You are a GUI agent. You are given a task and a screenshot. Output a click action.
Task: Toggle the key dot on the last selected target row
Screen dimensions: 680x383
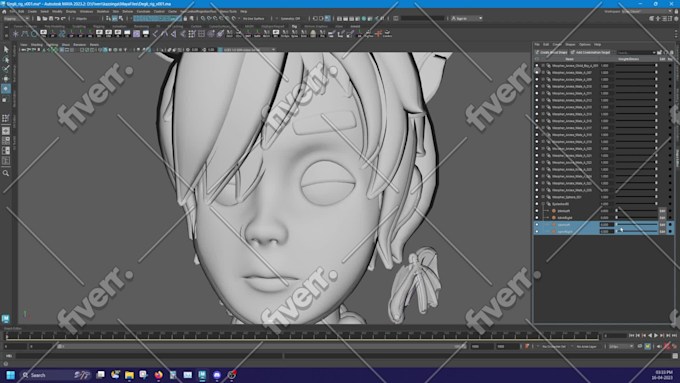click(x=670, y=232)
